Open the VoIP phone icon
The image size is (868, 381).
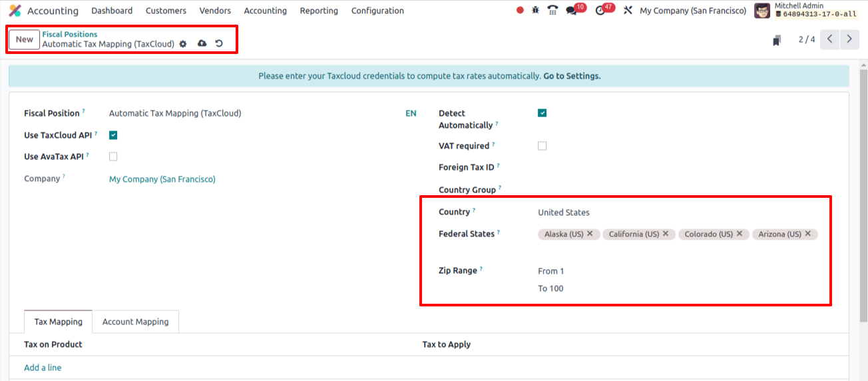(552, 11)
